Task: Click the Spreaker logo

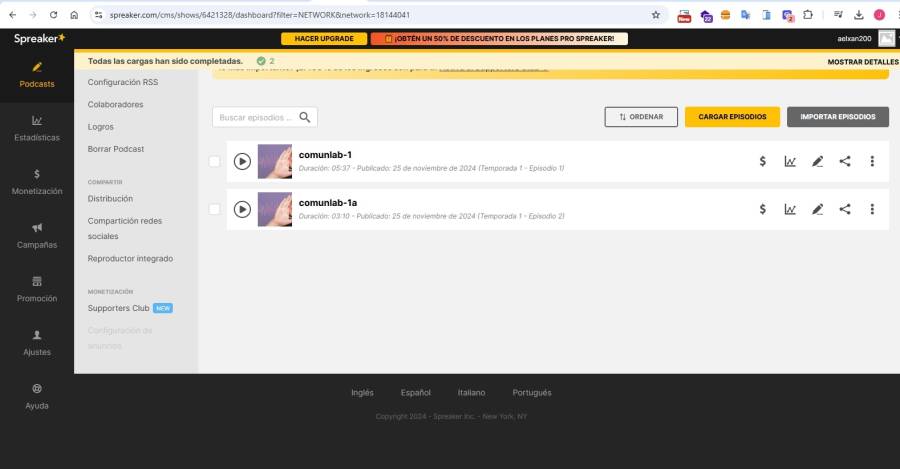Action: [x=40, y=38]
